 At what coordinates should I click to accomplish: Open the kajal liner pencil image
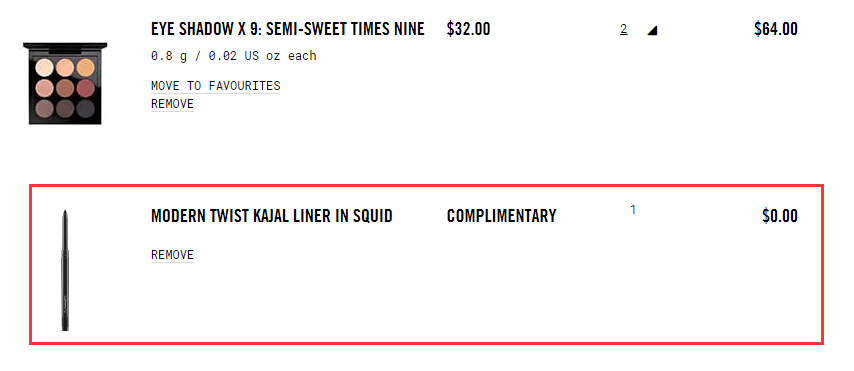click(x=65, y=270)
